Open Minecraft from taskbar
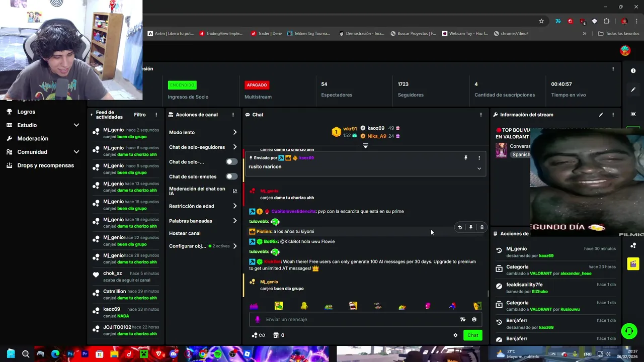Viewport: 644px width, 362px height. [x=144, y=354]
